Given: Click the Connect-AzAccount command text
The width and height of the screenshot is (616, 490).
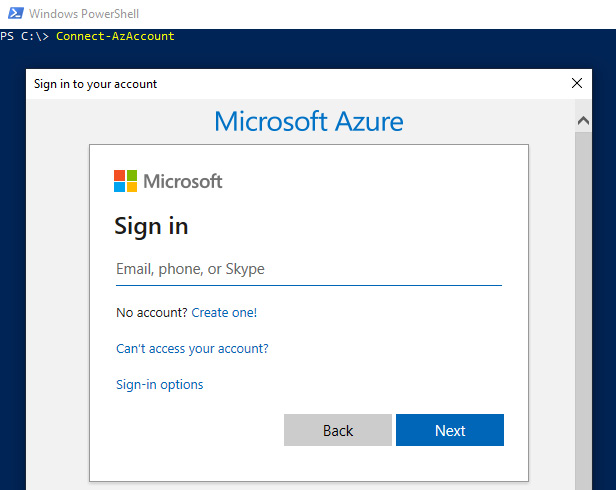Looking at the screenshot, I should coord(115,36).
